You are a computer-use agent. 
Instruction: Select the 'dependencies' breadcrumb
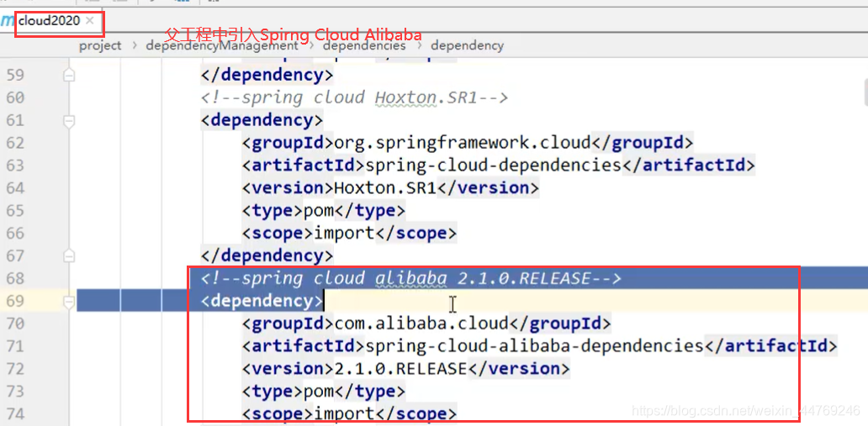[364, 45]
